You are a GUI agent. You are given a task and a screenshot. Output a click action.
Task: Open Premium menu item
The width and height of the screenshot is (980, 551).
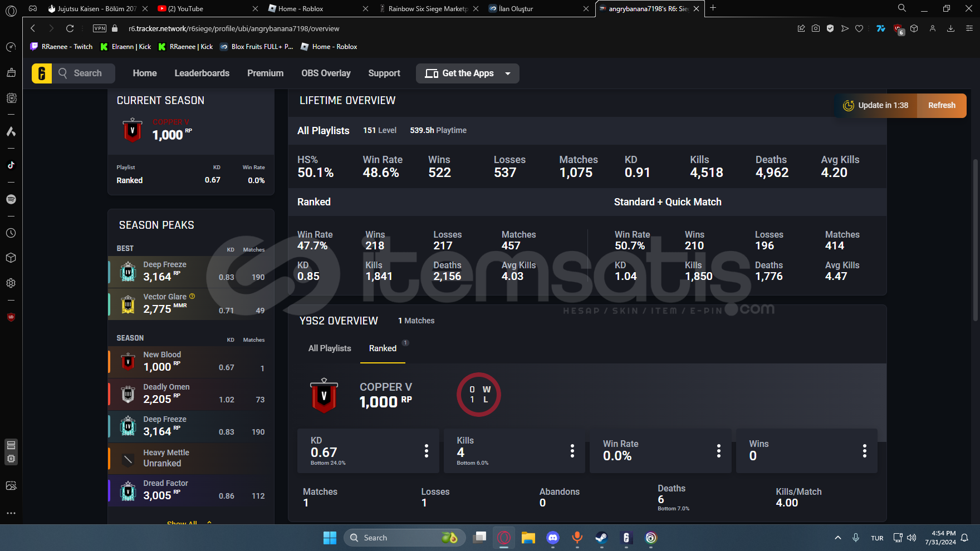coord(265,73)
